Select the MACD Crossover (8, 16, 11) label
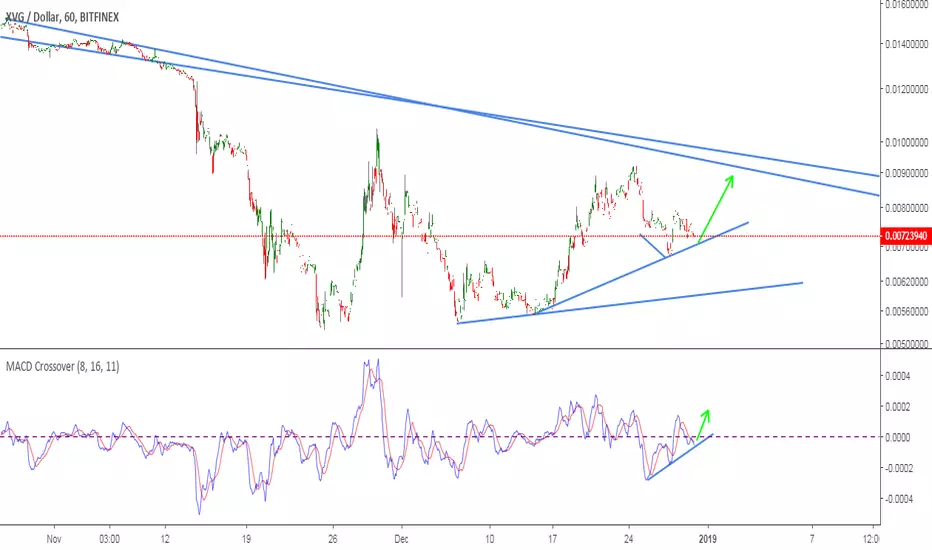 pyautogui.click(x=62, y=366)
